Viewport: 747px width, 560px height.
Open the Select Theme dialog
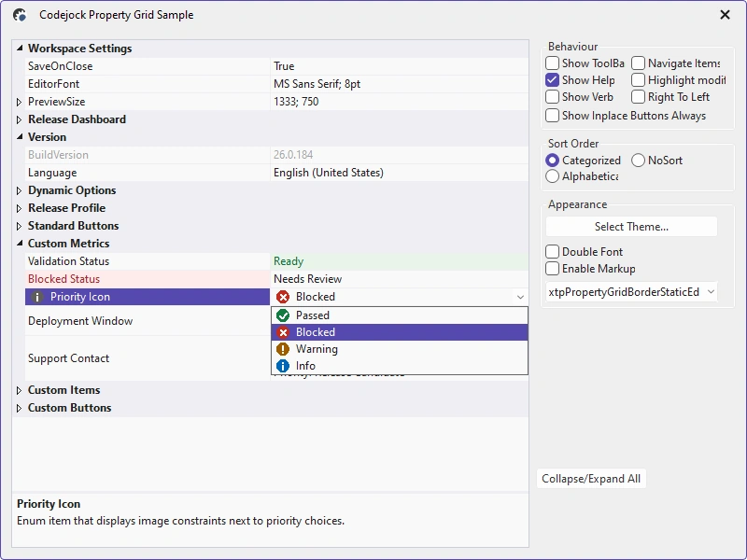point(632,227)
